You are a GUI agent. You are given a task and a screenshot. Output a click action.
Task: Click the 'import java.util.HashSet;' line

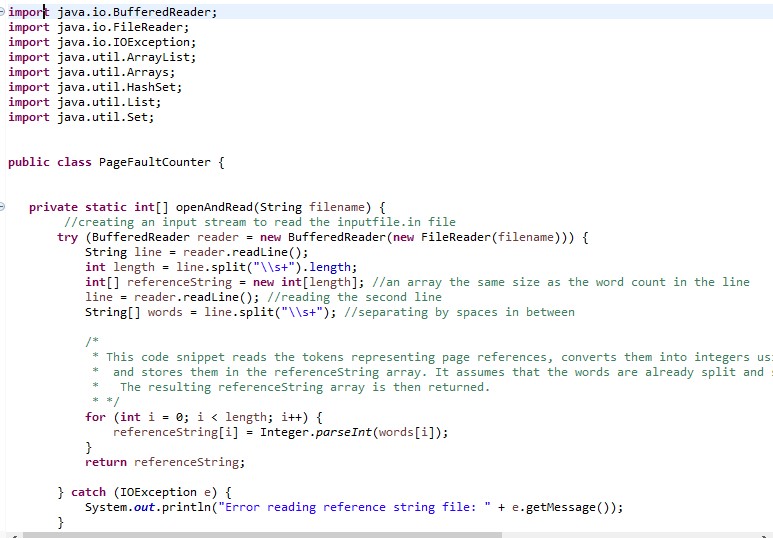95,87
